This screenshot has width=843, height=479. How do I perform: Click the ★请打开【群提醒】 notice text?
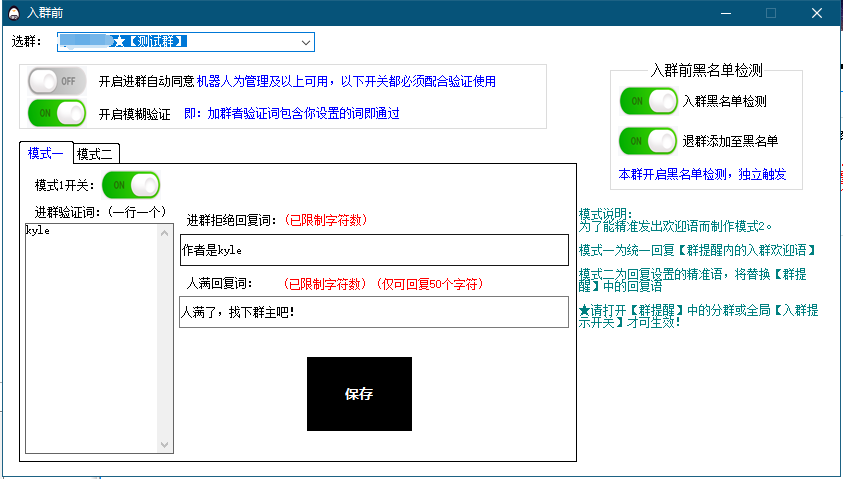698,316
